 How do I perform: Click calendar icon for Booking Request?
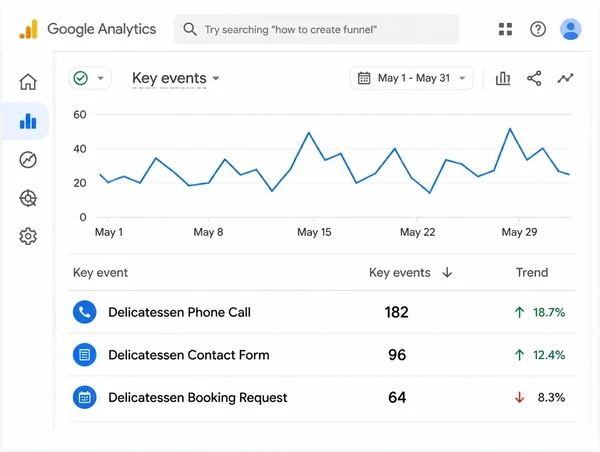(85, 397)
